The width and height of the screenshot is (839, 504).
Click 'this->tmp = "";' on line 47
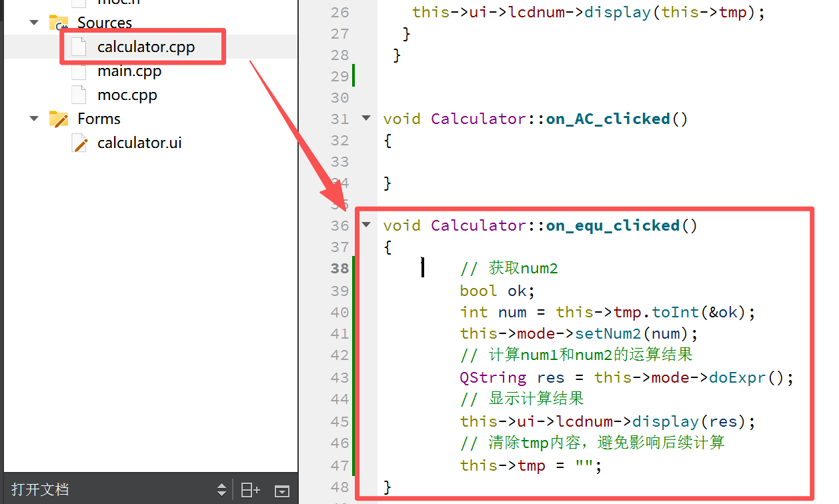[531, 465]
